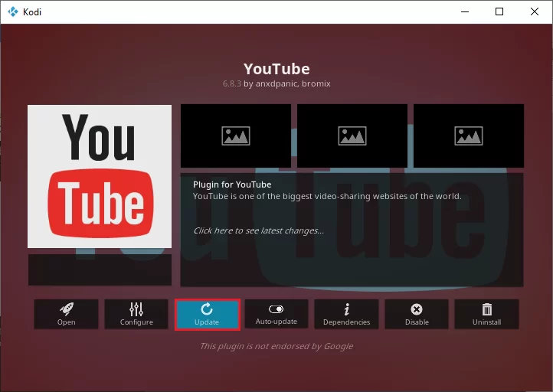Click the dark panel below the YouTube logo
Screen dimensions: 553x392
coord(100,269)
